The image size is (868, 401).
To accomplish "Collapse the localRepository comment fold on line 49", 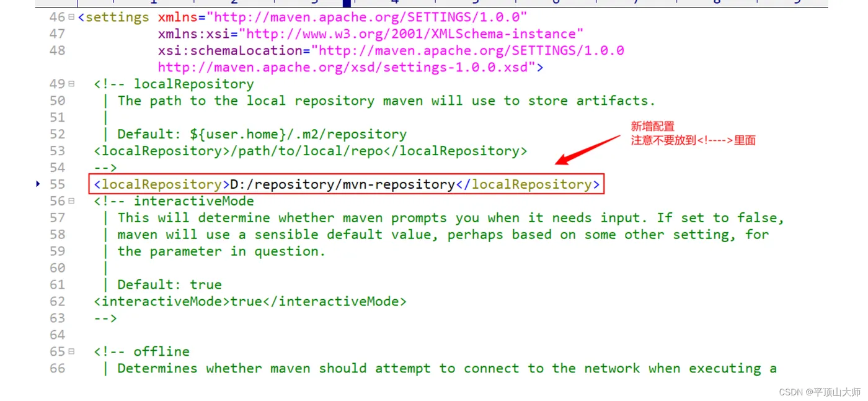I will 71,84.
